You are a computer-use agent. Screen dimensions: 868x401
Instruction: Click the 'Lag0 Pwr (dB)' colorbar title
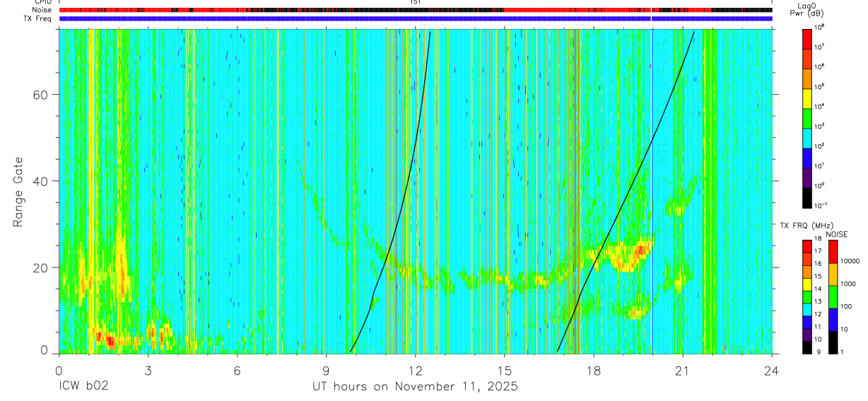point(807,9)
